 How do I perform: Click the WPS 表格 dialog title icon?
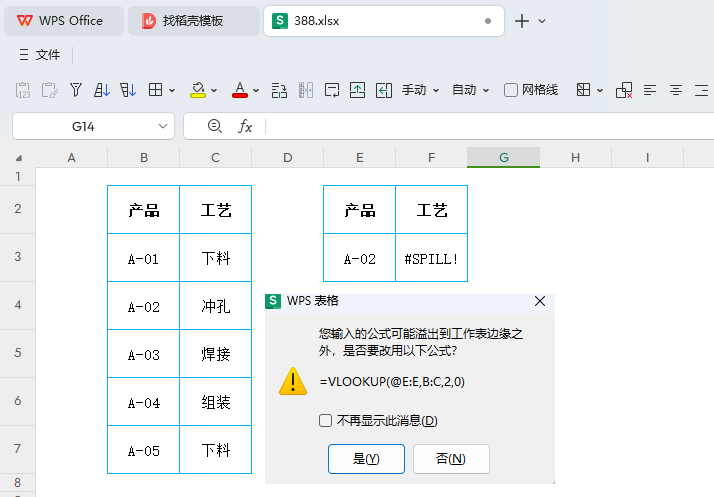point(273,301)
